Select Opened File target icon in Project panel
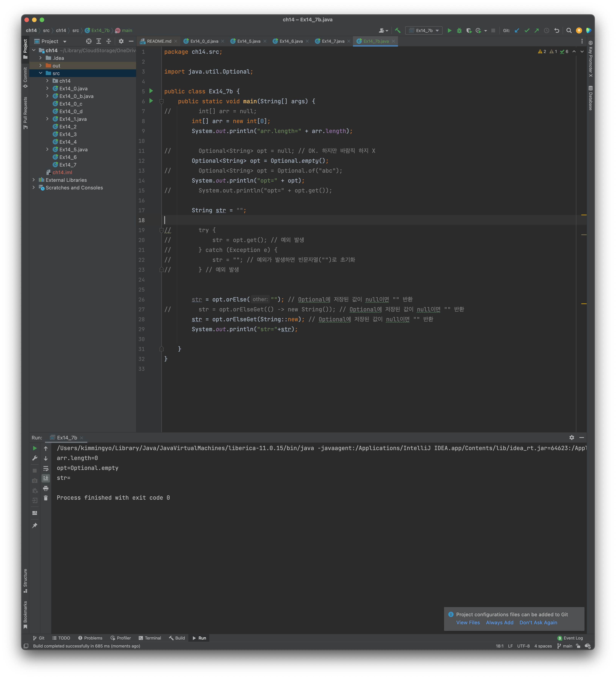Image resolution: width=616 pixels, height=678 pixels. pyautogui.click(x=88, y=41)
